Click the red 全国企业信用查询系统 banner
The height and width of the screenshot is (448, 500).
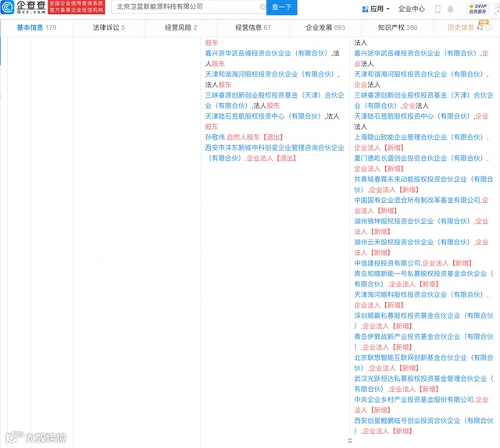pos(77,7)
